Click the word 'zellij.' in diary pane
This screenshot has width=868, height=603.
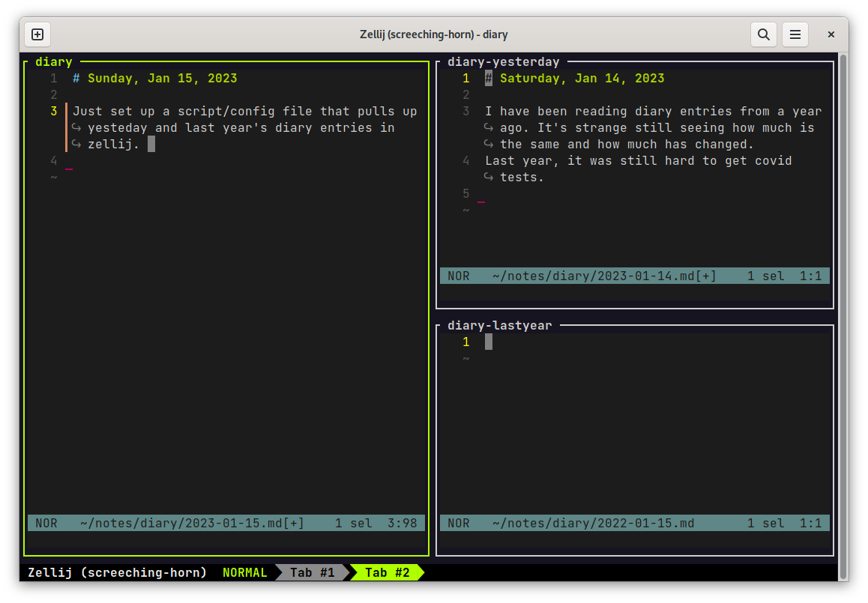pos(113,145)
